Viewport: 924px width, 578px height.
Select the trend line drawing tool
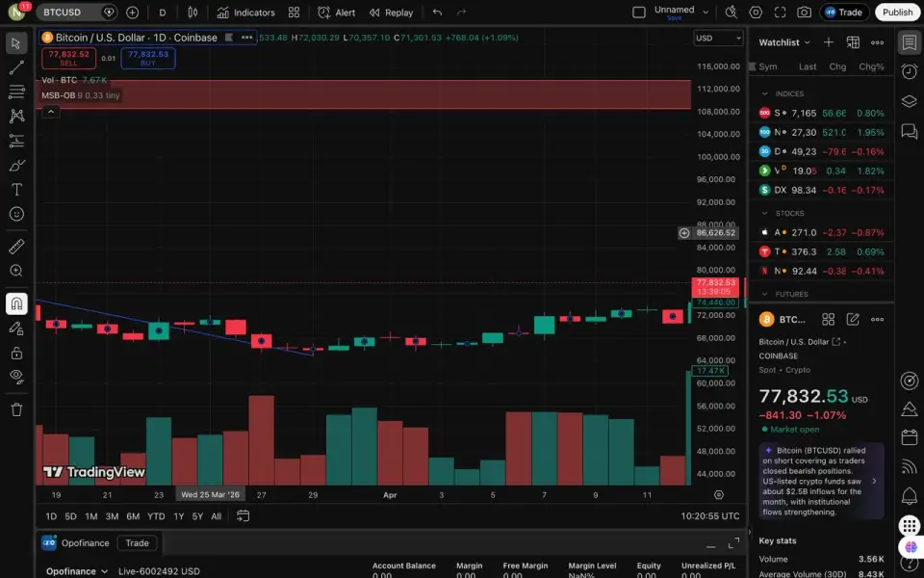(x=16, y=67)
